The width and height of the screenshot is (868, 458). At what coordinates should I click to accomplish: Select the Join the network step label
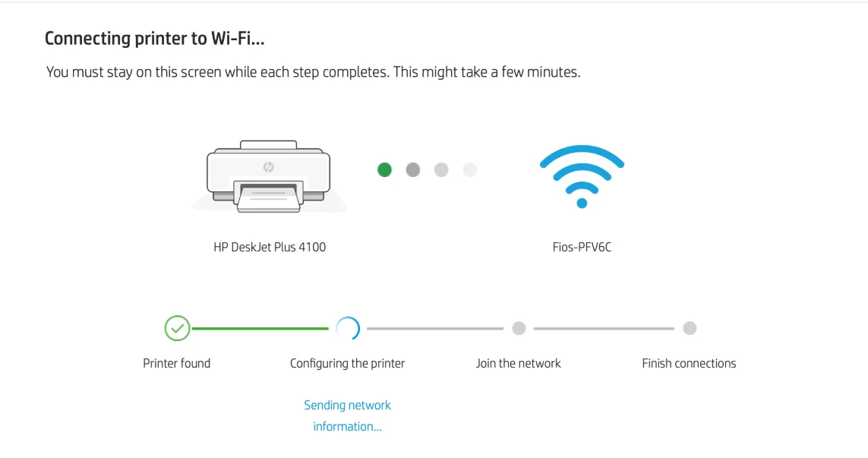519,364
